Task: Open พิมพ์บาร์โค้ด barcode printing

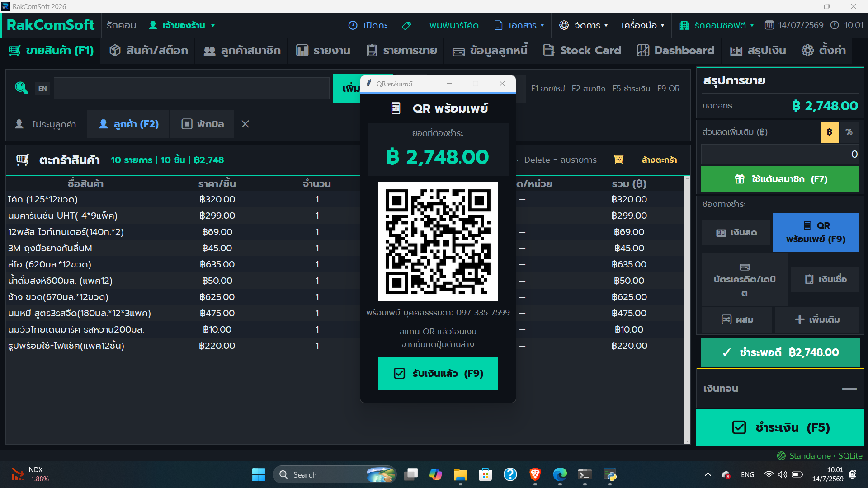Action: pyautogui.click(x=454, y=25)
